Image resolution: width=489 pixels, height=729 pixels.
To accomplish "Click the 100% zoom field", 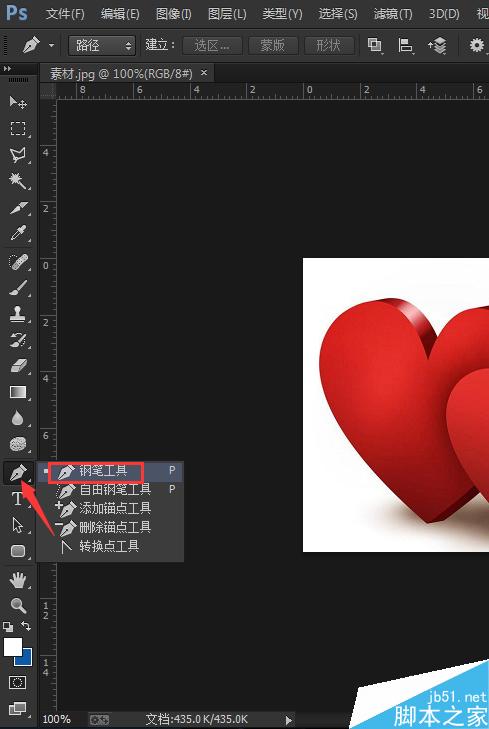I will (x=57, y=719).
